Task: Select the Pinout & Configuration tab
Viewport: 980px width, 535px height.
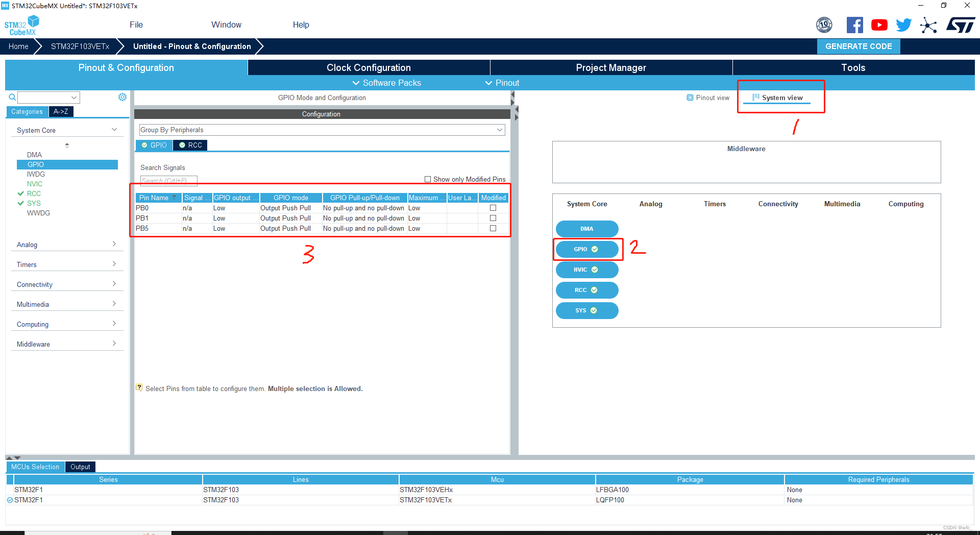Action: tap(126, 67)
